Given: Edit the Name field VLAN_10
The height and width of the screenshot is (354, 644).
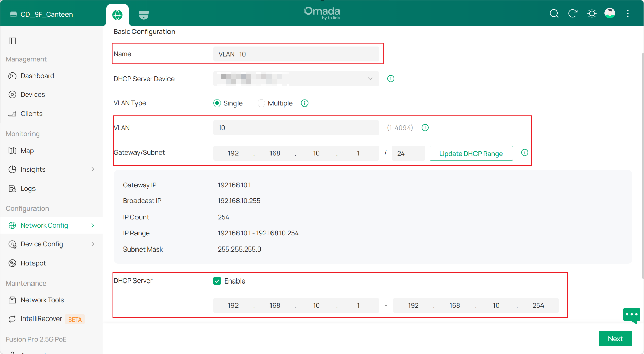Looking at the screenshot, I should [296, 54].
